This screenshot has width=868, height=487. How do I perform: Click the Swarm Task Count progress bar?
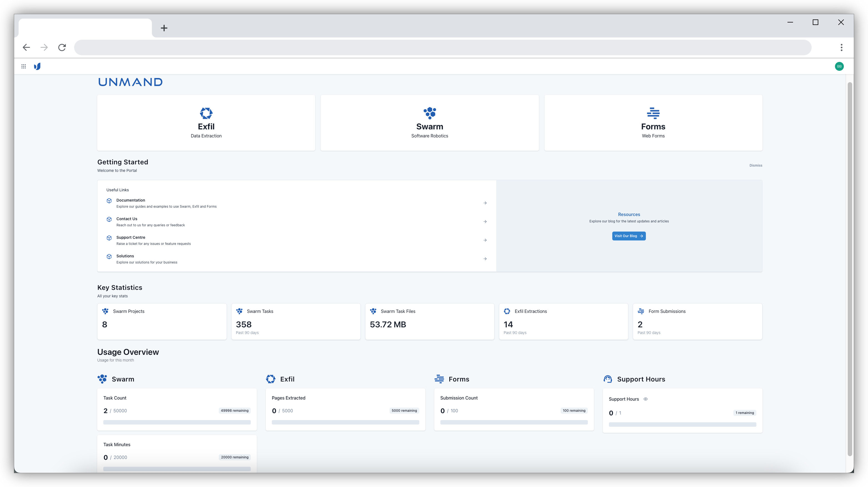click(x=177, y=422)
